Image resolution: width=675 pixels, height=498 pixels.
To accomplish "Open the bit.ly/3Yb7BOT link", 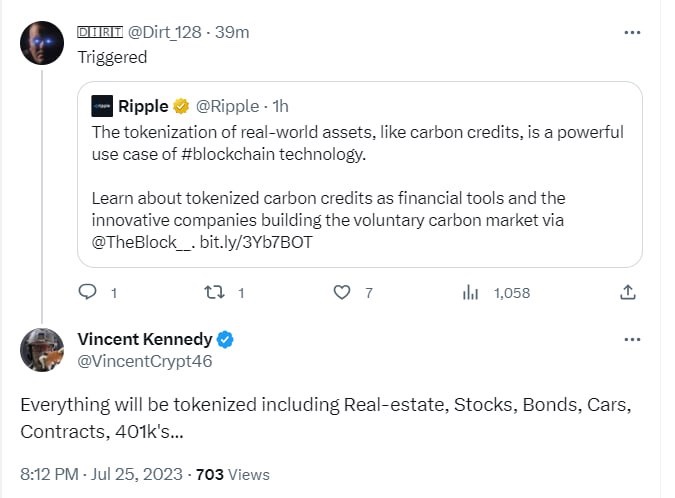I will [256, 242].
